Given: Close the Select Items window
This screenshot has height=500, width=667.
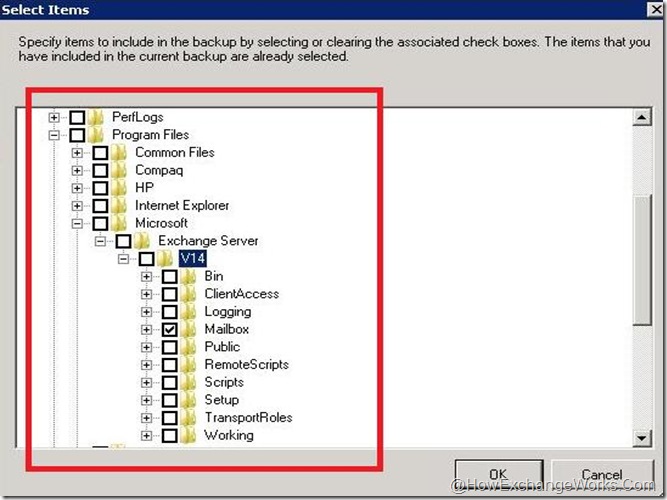Looking at the screenshot, I should point(656,9).
